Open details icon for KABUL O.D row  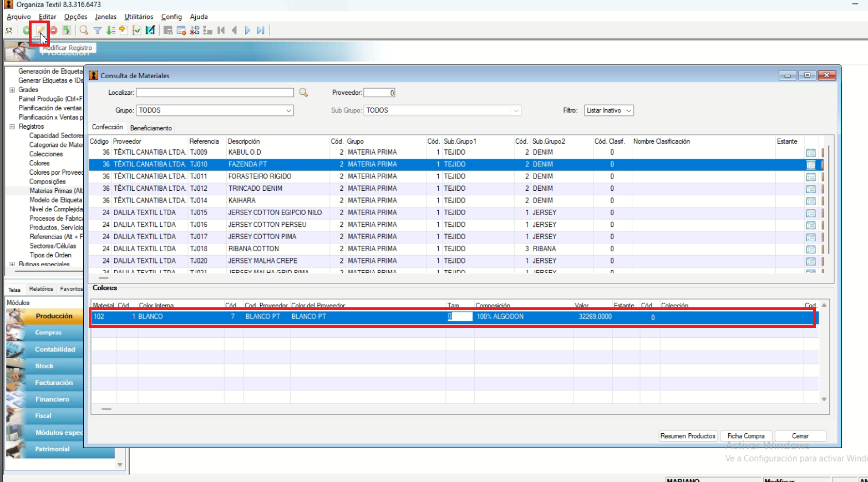[811, 153]
